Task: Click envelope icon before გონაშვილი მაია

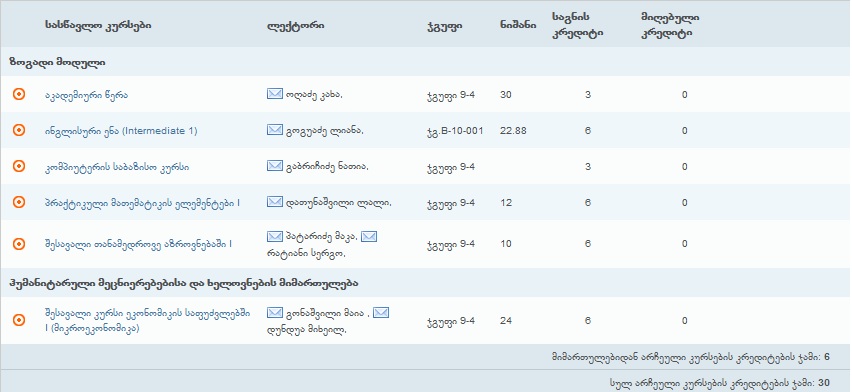Action: pyautogui.click(x=275, y=313)
